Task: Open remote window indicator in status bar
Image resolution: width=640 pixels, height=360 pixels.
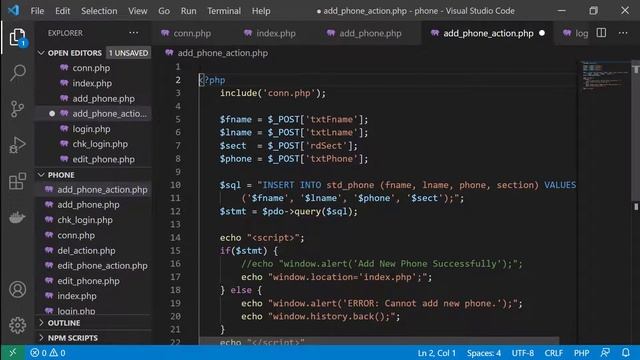Action: point(13,353)
